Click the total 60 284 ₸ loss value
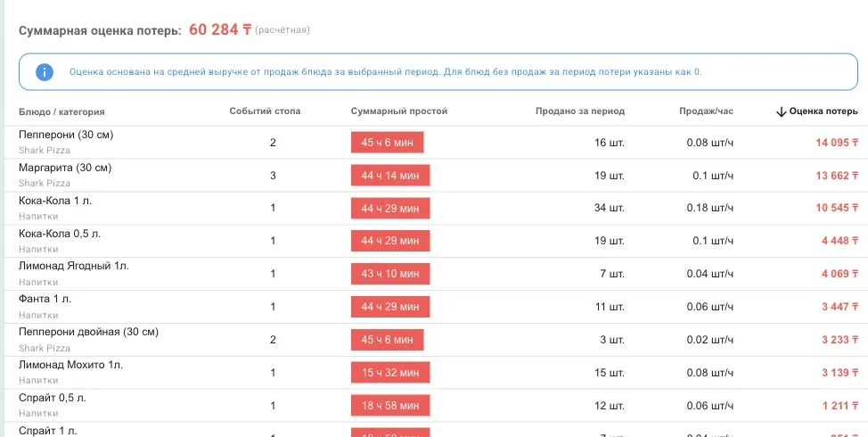The image size is (868, 437). 220,30
